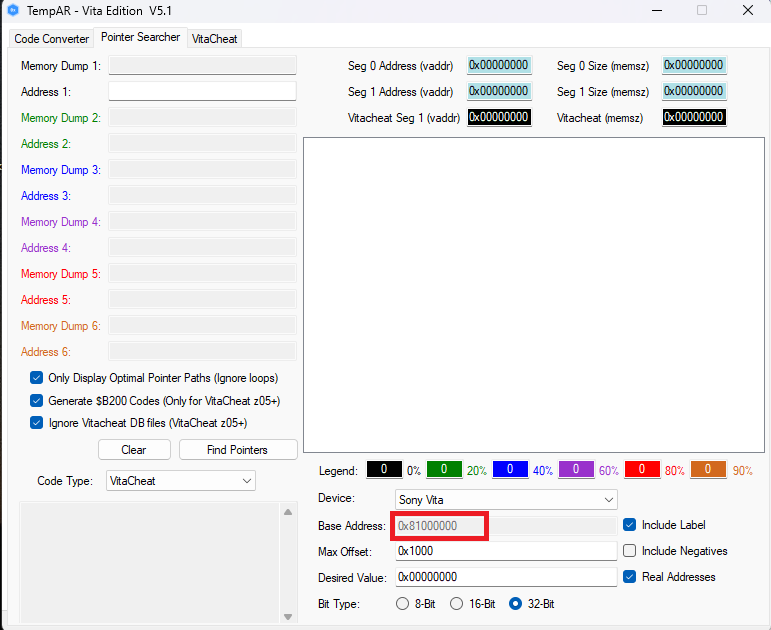
Task: Minimize the TempAR window
Action: [x=657, y=10]
